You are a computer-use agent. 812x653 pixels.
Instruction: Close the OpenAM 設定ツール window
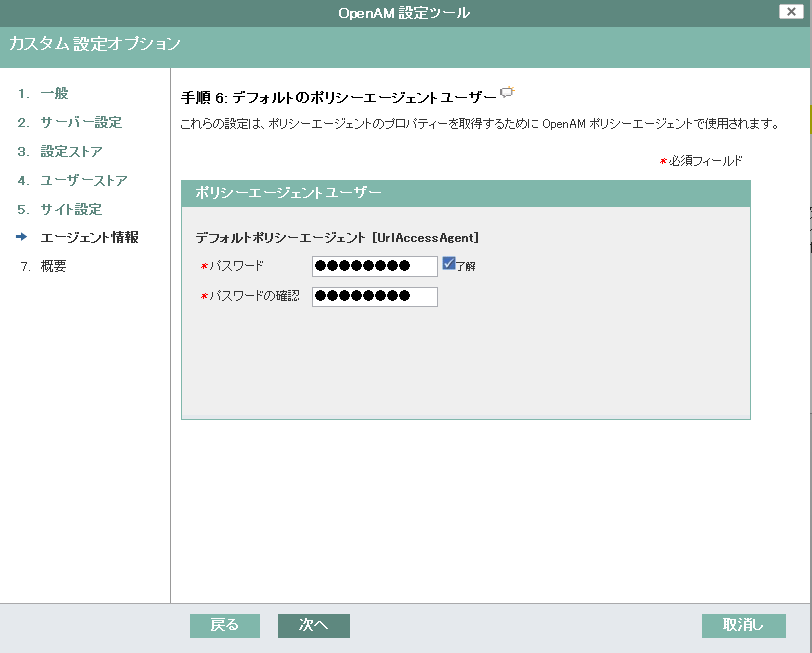[x=788, y=12]
